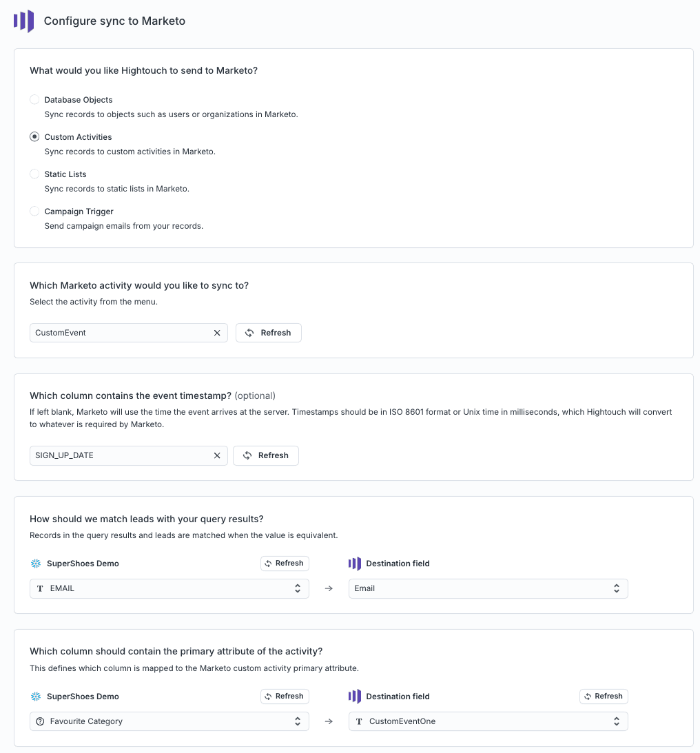This screenshot has width=700, height=753.
Task: Select the Static Lists radio option
Action: click(34, 174)
